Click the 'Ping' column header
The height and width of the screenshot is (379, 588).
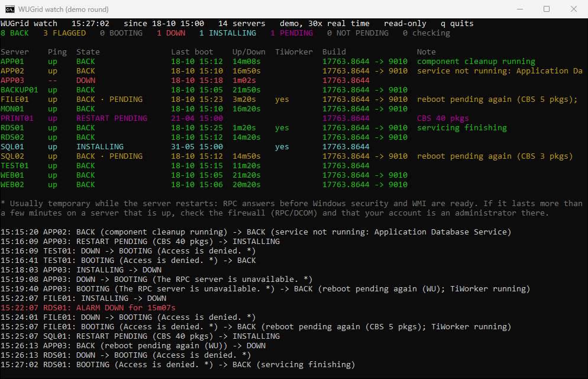57,52
